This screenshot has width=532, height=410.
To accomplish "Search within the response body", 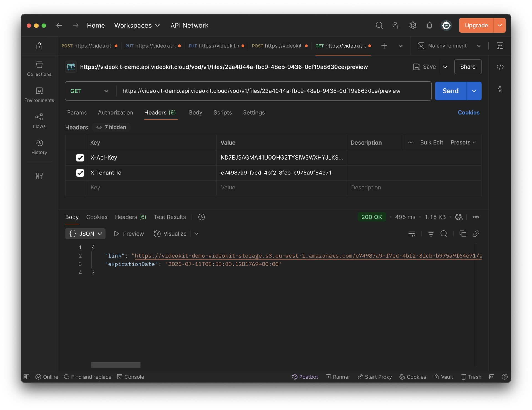I will pyautogui.click(x=444, y=234).
